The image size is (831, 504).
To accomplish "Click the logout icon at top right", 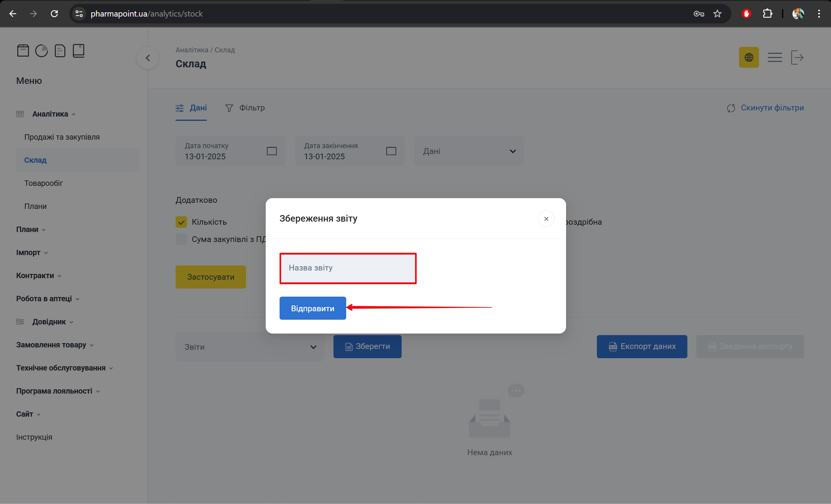I will pyautogui.click(x=797, y=58).
